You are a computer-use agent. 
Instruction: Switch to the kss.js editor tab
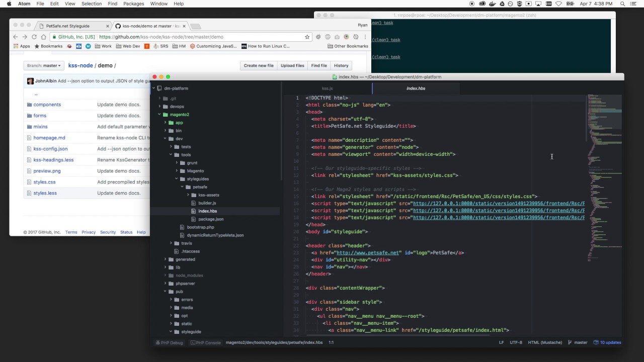[x=327, y=88]
